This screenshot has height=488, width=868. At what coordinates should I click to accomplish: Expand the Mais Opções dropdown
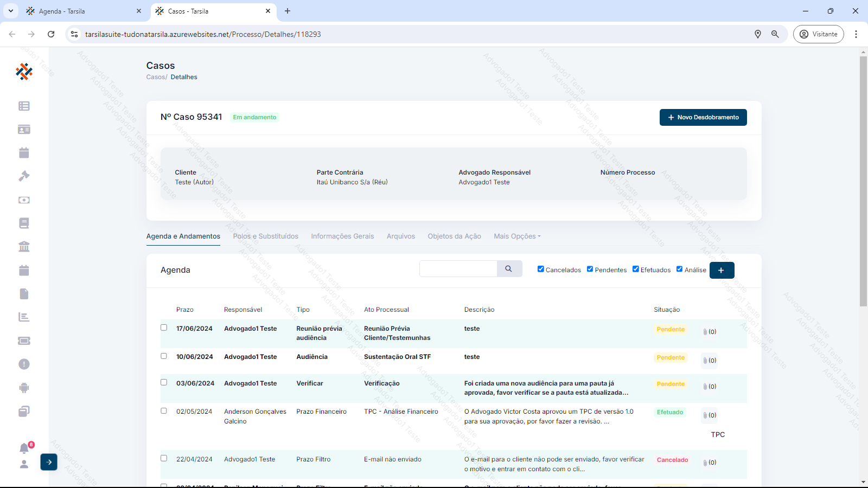pyautogui.click(x=517, y=236)
